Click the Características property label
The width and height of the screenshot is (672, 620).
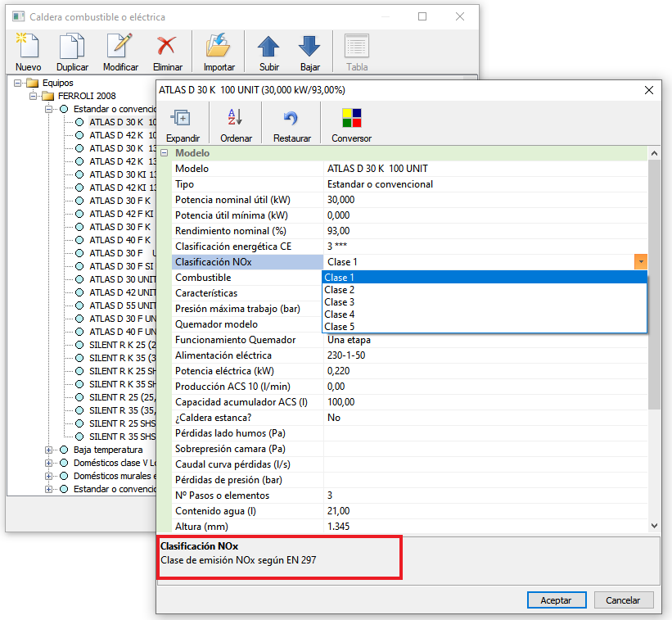coord(206,293)
